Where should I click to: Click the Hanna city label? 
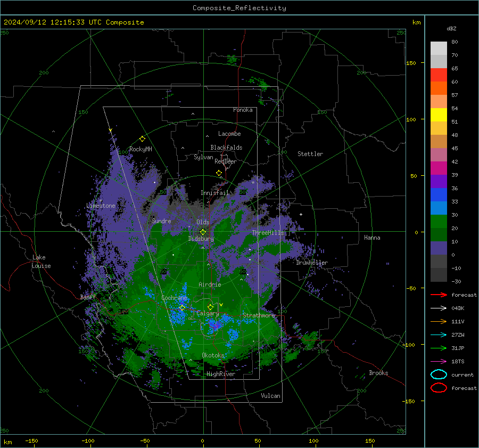pos(372,238)
